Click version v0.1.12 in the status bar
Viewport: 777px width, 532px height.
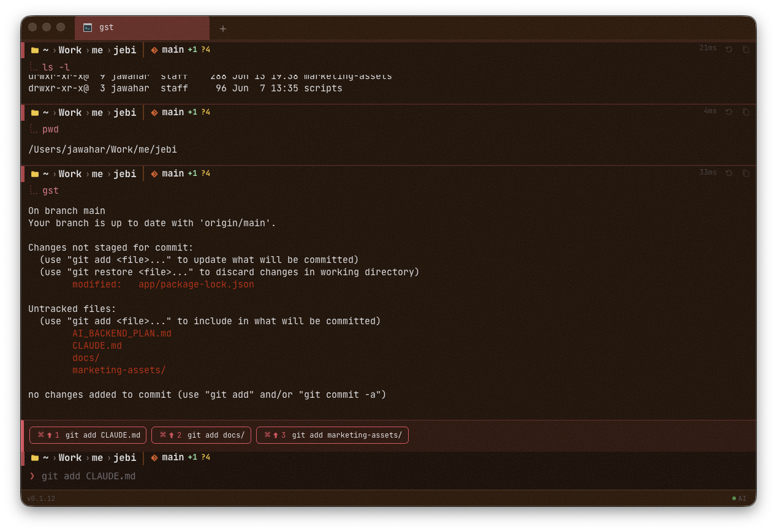coord(41,498)
